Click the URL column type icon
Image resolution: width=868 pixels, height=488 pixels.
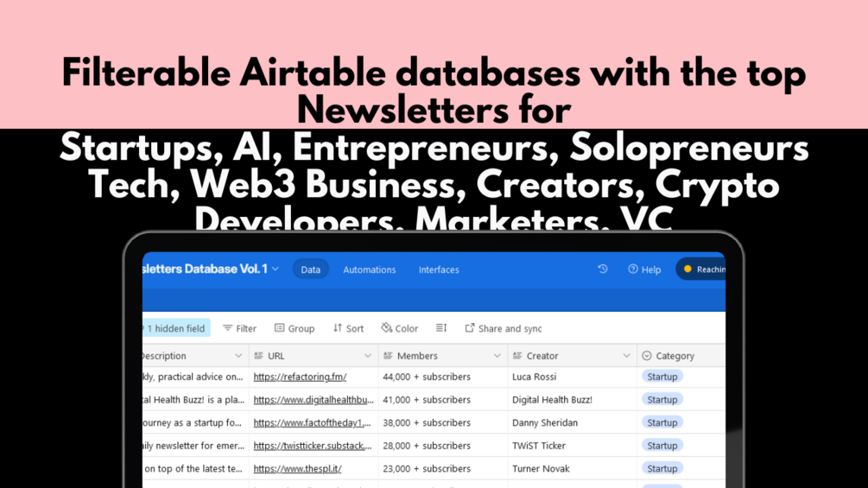coord(258,356)
